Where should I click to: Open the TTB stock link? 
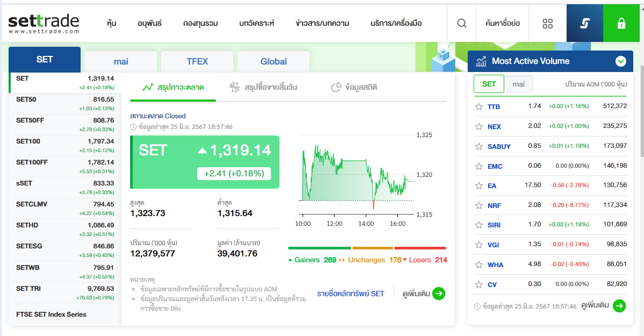pyautogui.click(x=493, y=107)
